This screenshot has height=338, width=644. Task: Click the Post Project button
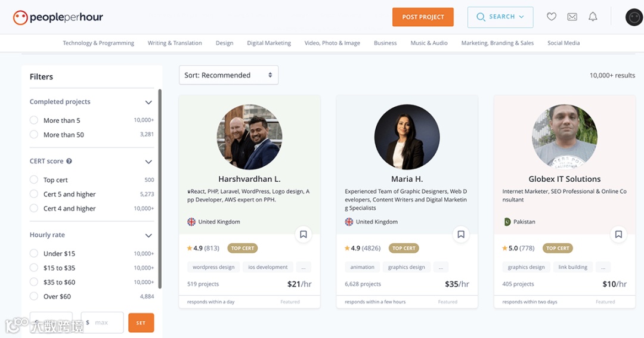pos(423,17)
